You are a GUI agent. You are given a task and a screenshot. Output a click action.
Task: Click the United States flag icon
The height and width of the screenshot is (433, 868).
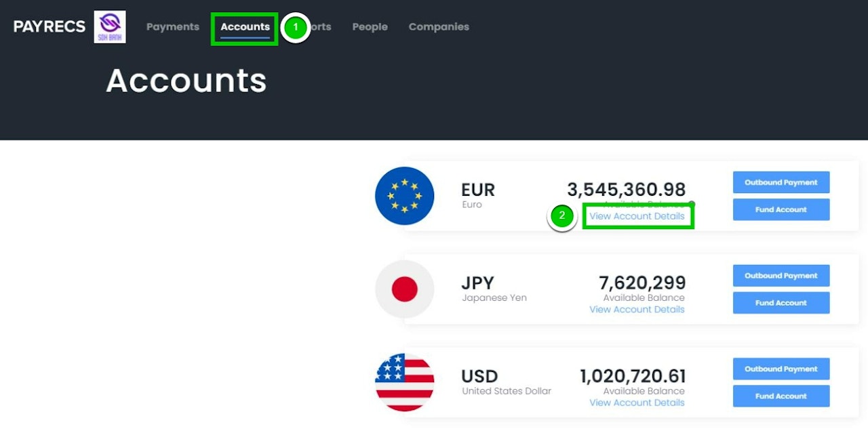[404, 382]
